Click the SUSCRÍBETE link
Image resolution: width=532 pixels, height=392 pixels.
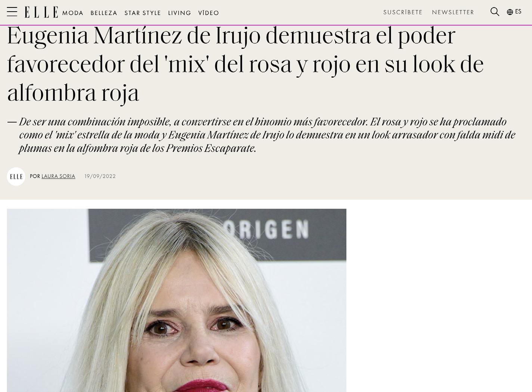[x=403, y=12]
